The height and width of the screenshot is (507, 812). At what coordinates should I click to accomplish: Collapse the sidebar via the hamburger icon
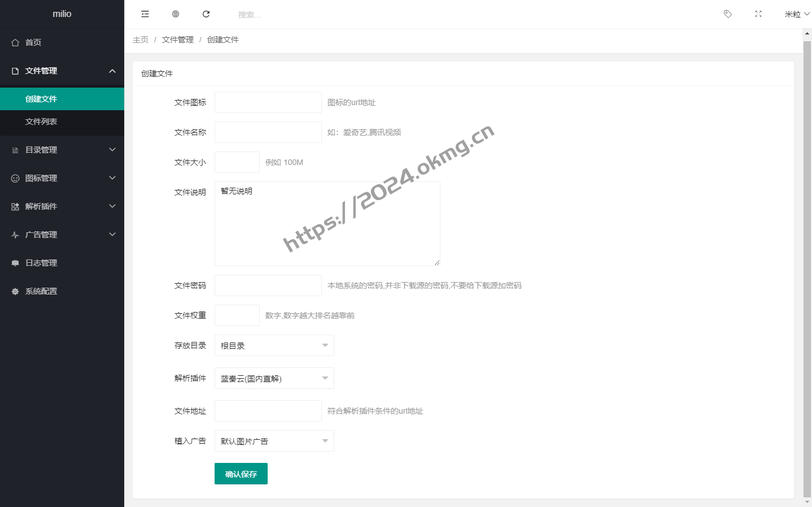[x=145, y=14]
